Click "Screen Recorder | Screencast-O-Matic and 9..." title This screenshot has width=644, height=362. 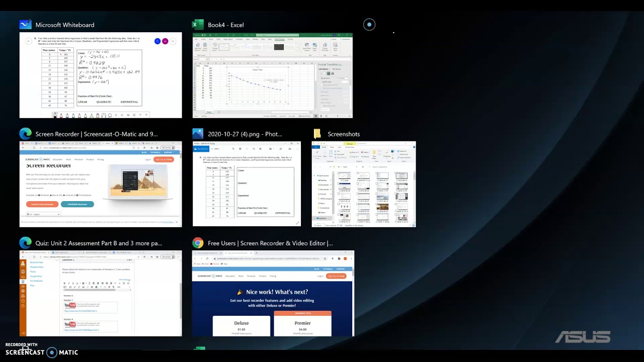point(97,134)
